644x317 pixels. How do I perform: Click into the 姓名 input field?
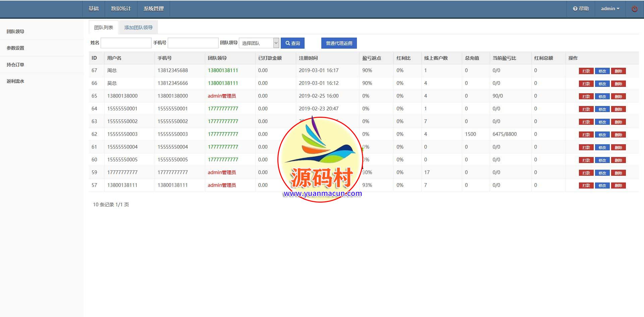pyautogui.click(x=126, y=43)
